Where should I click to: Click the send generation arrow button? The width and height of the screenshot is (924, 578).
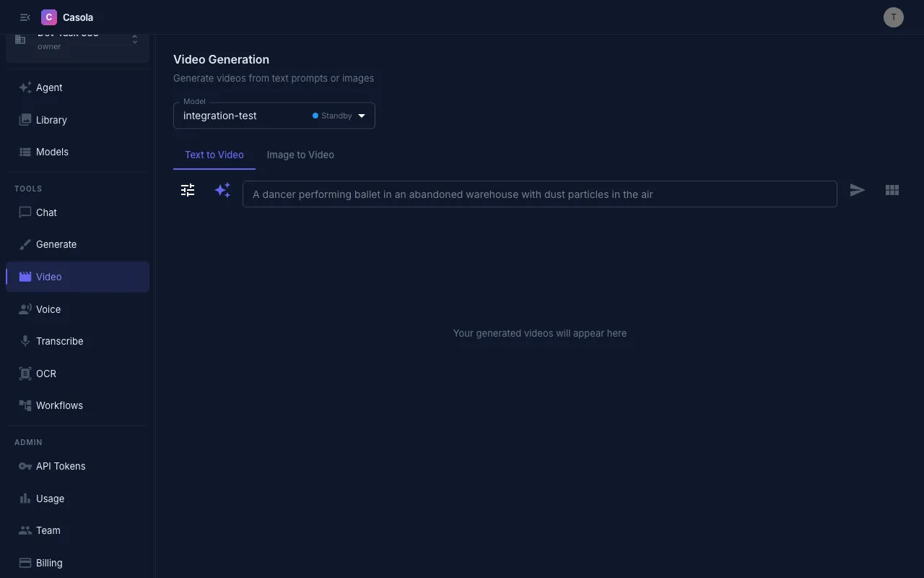pos(858,190)
